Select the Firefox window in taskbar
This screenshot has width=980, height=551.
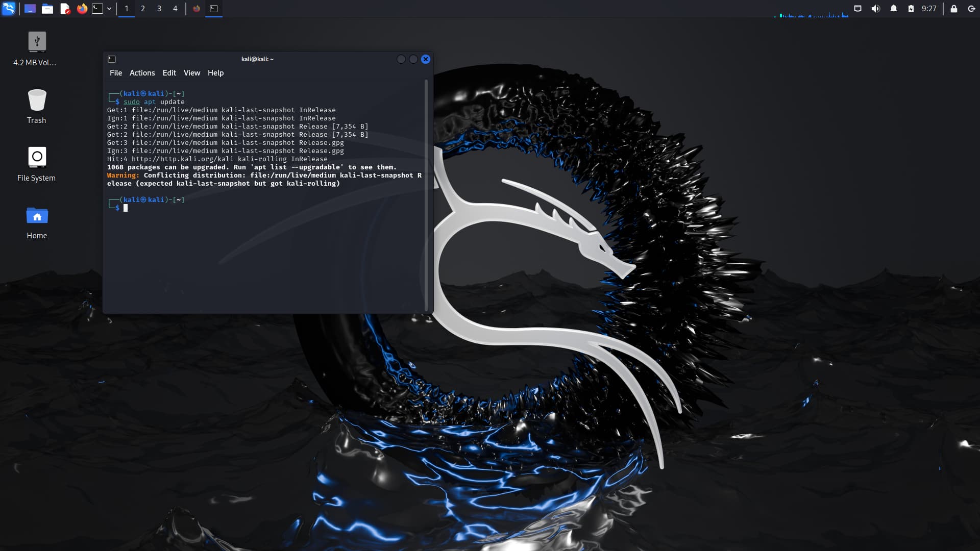click(x=197, y=9)
